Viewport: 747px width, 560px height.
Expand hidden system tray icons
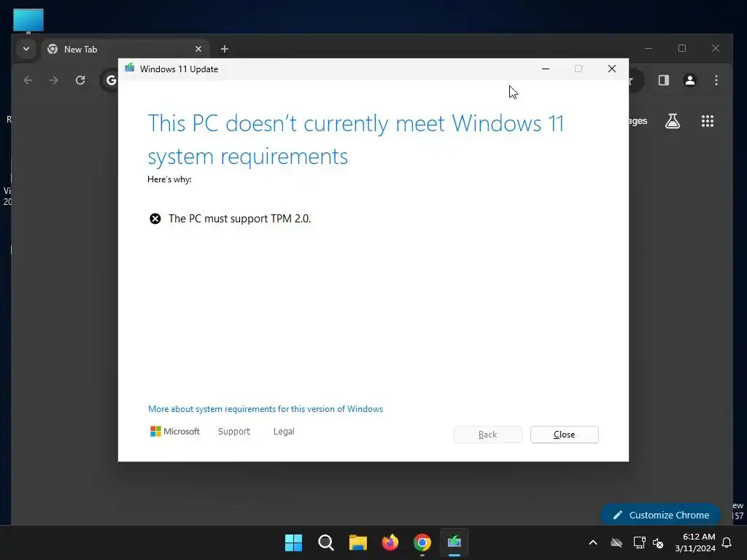coord(593,542)
